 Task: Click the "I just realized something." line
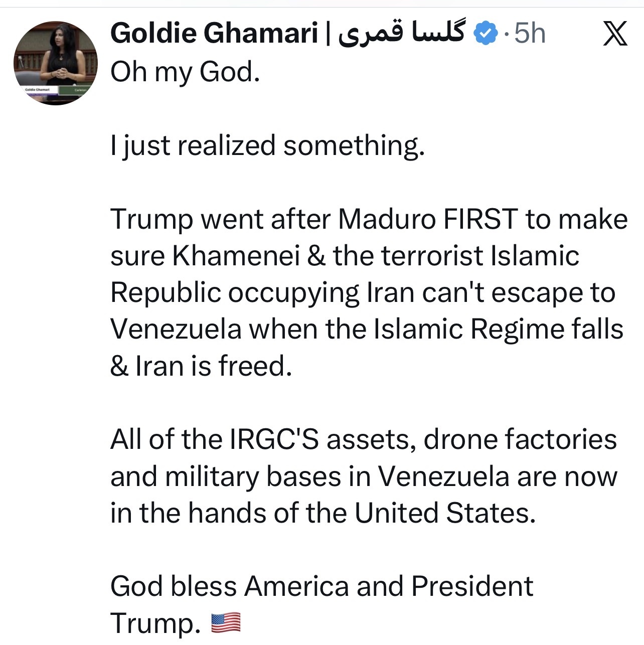point(267,145)
